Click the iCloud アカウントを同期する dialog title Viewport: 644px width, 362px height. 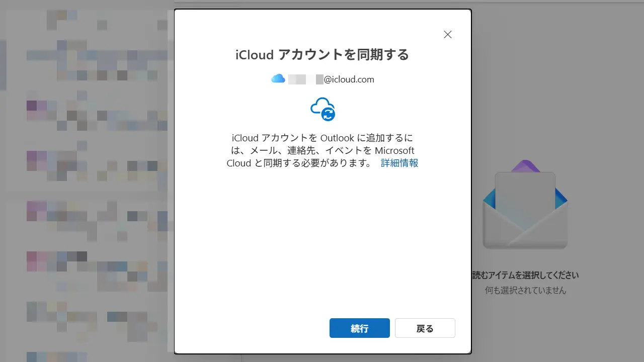[x=322, y=55]
